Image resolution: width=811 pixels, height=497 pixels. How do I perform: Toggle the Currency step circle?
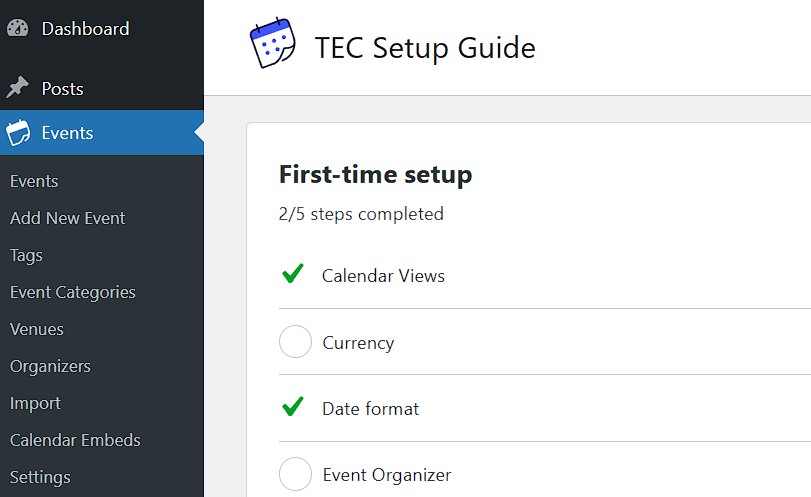pyautogui.click(x=295, y=342)
